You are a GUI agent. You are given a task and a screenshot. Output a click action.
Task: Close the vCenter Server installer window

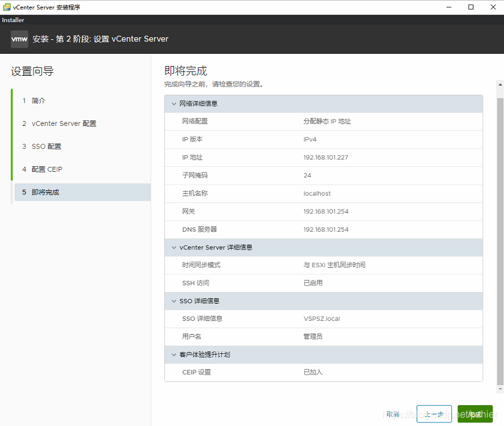pyautogui.click(x=493, y=7)
